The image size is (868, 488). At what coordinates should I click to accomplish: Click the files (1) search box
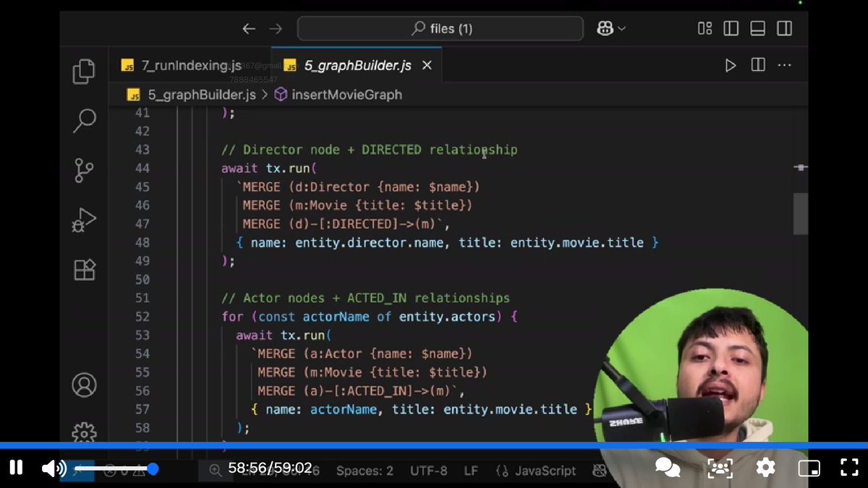click(x=440, y=29)
